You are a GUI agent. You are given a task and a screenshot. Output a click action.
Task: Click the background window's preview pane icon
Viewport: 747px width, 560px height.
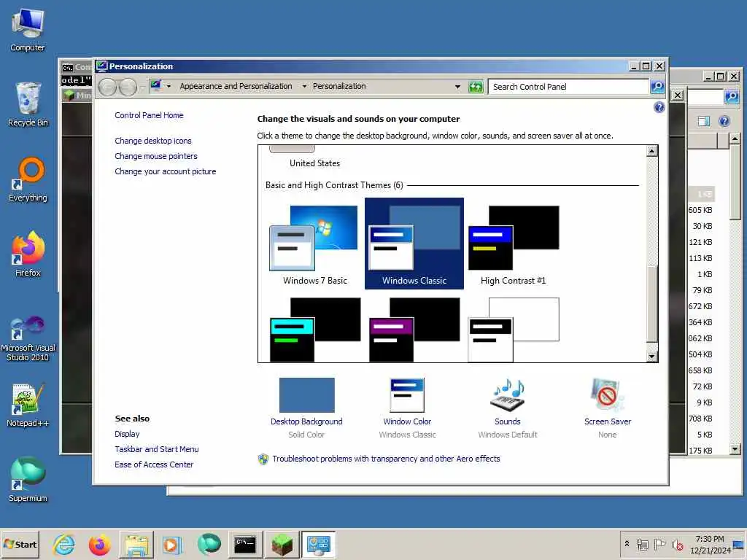pyautogui.click(x=704, y=121)
